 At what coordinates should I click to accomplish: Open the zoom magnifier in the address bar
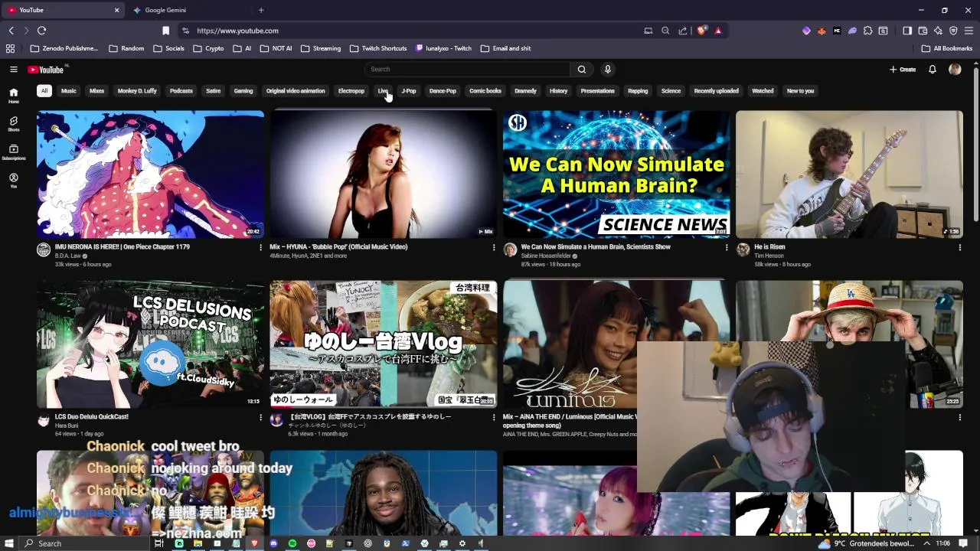[x=665, y=31]
